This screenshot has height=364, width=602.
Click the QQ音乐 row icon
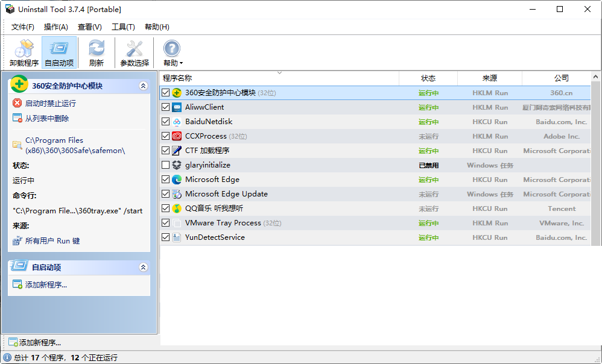click(x=177, y=209)
